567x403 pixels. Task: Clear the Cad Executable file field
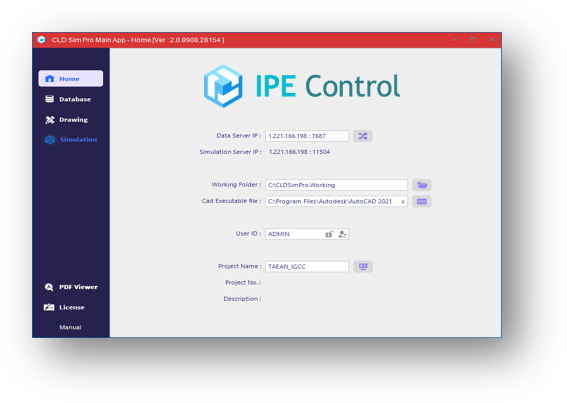pyautogui.click(x=402, y=202)
